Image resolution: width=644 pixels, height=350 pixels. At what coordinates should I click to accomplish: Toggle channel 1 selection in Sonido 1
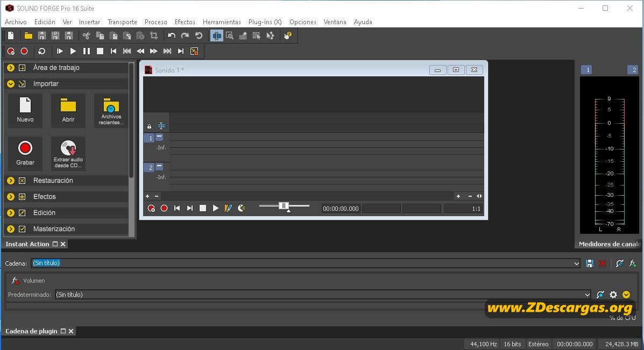coord(149,138)
